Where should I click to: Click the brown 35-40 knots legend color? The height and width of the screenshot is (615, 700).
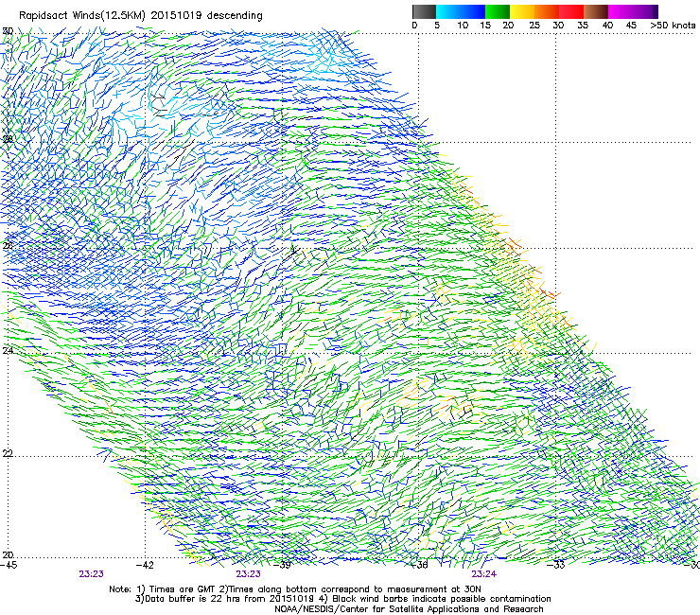(x=596, y=11)
